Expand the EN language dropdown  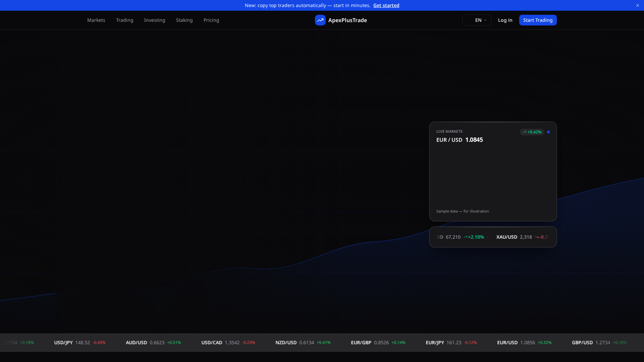point(477,20)
